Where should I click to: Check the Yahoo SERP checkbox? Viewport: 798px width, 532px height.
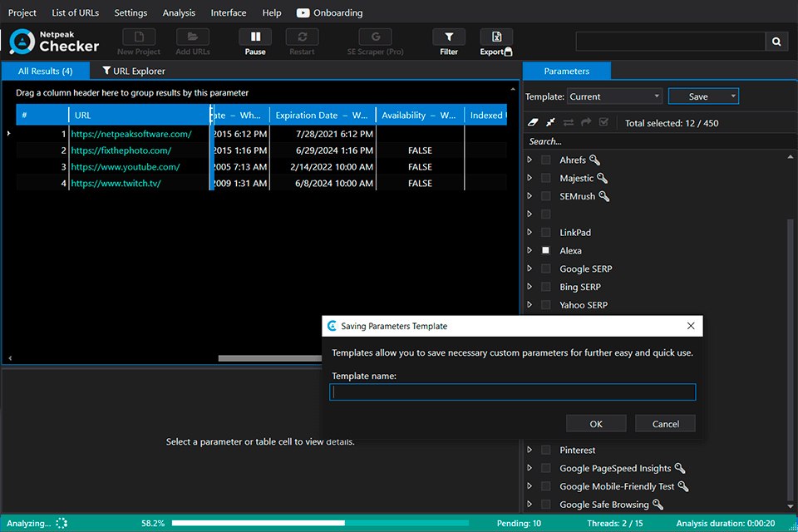coord(546,305)
